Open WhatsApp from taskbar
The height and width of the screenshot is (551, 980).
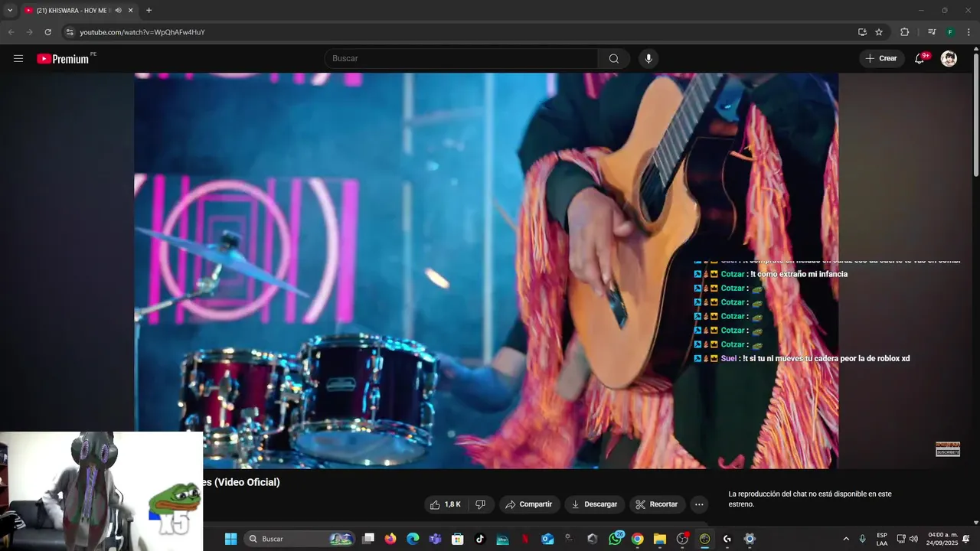tap(615, 539)
